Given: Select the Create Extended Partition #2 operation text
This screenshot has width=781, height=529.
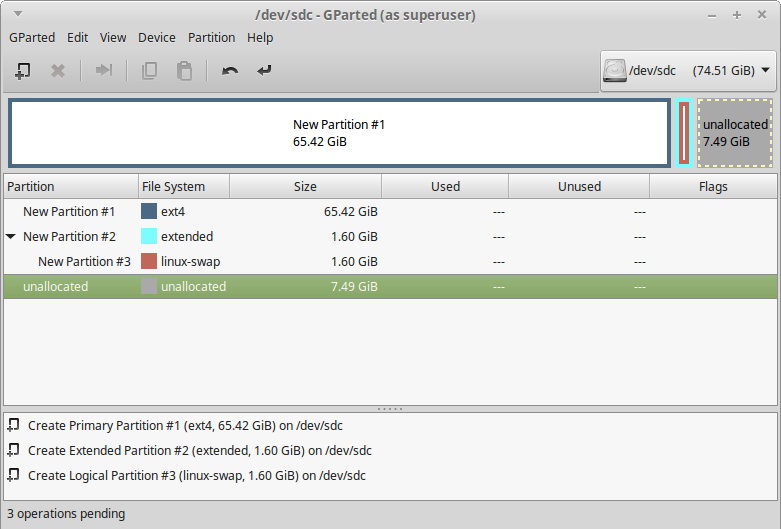Looking at the screenshot, I should click(200, 450).
